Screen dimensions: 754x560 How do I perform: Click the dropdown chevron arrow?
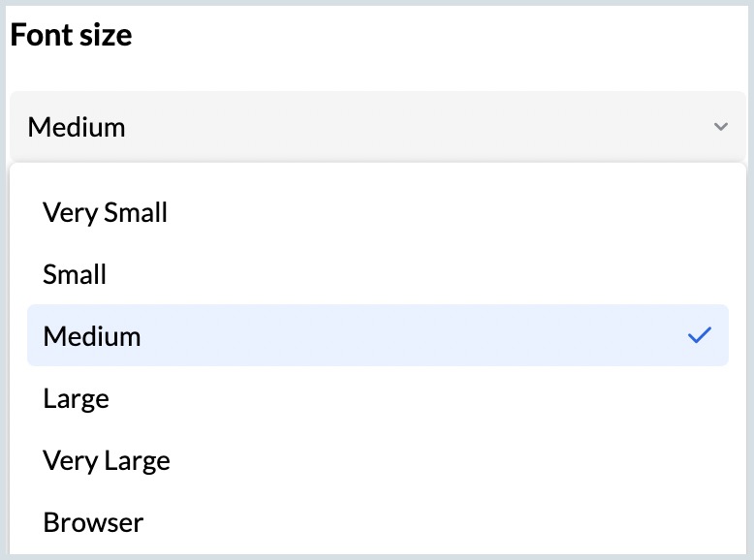coord(720,127)
